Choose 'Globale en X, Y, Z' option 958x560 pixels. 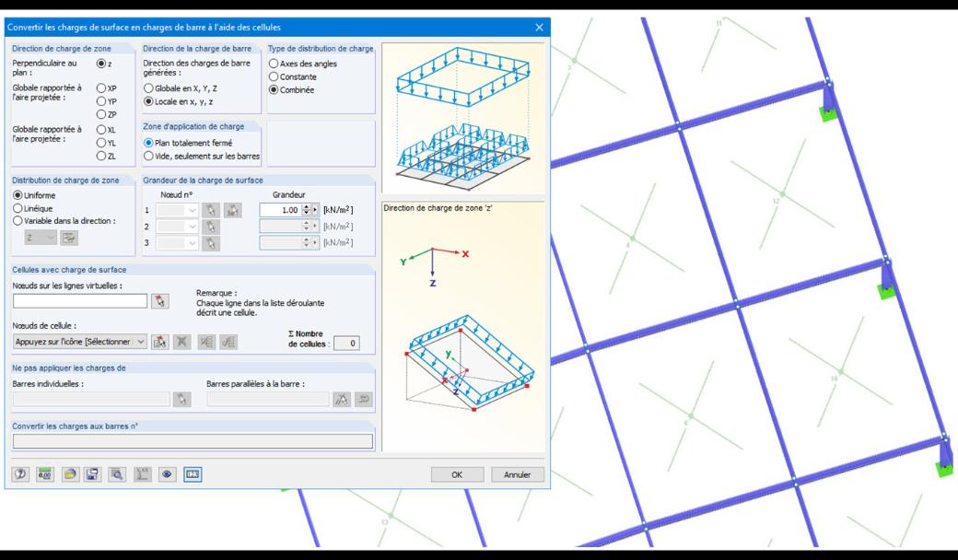pos(148,88)
